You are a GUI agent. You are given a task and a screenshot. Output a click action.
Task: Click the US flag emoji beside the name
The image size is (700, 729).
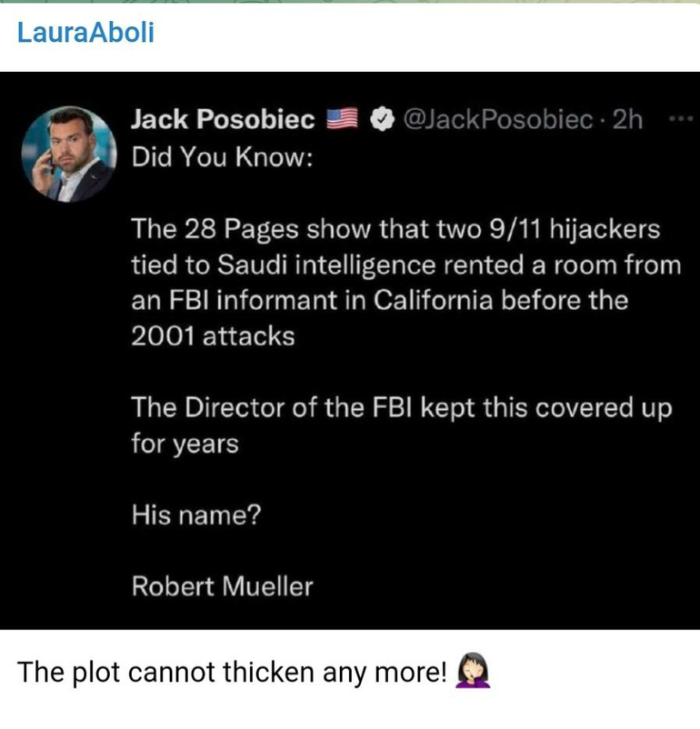tap(343, 120)
